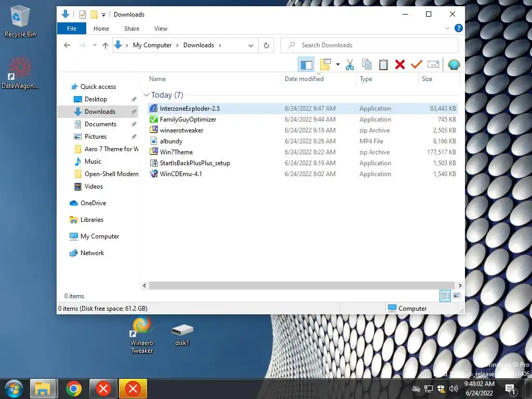The image size is (532, 399).
Task: Open the address bar history dropdown
Action: 251,46
